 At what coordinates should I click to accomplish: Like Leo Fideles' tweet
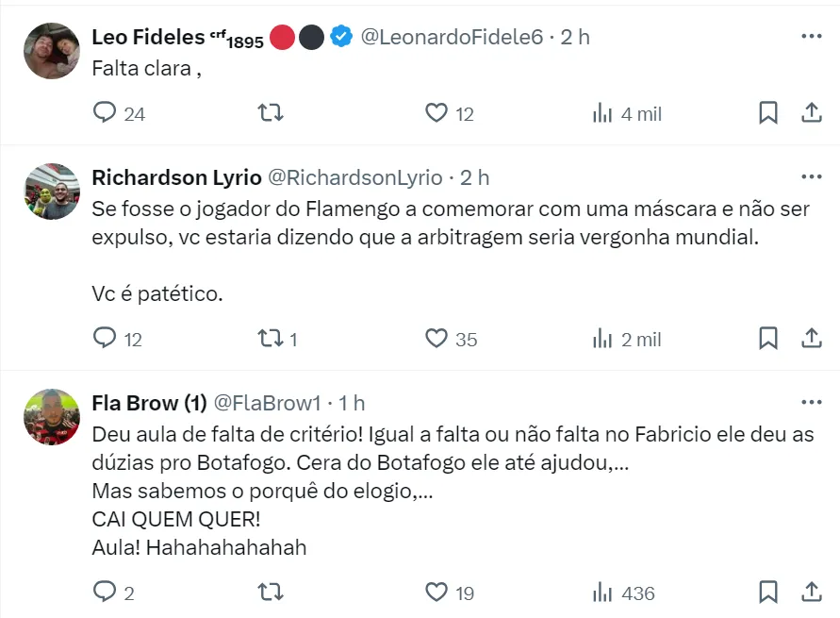click(x=436, y=113)
